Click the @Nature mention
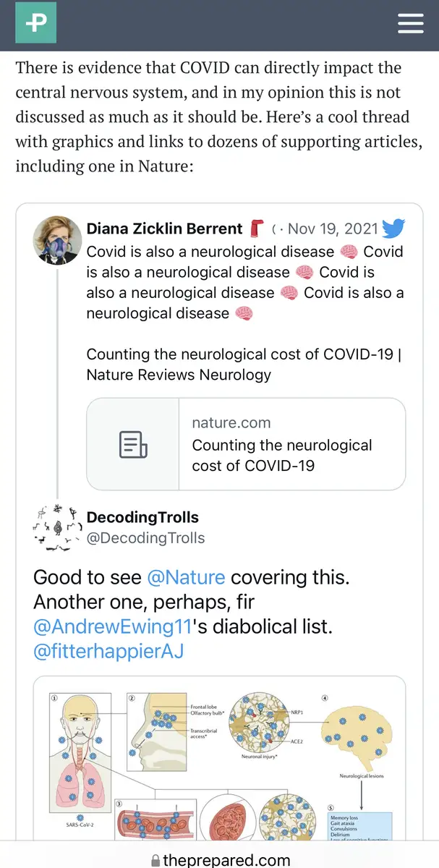The height and width of the screenshot is (868, 439). (186, 577)
